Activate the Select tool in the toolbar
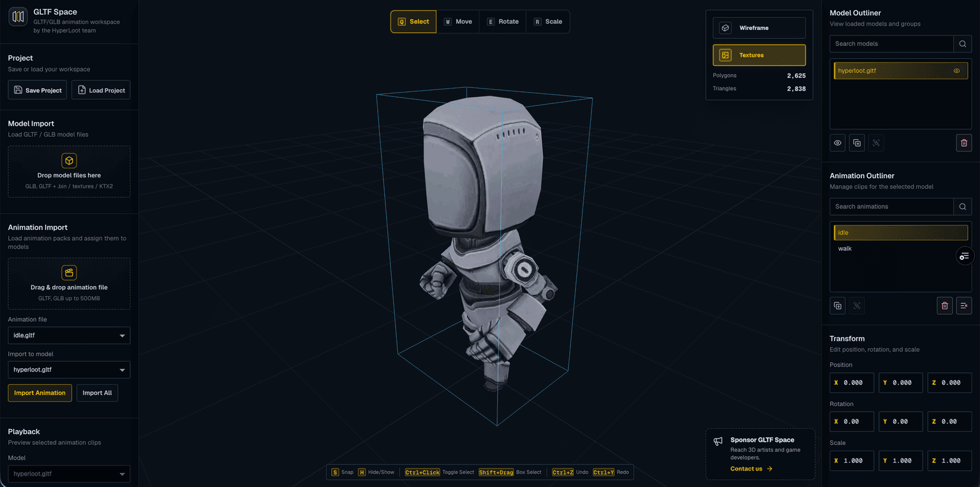 413,22
